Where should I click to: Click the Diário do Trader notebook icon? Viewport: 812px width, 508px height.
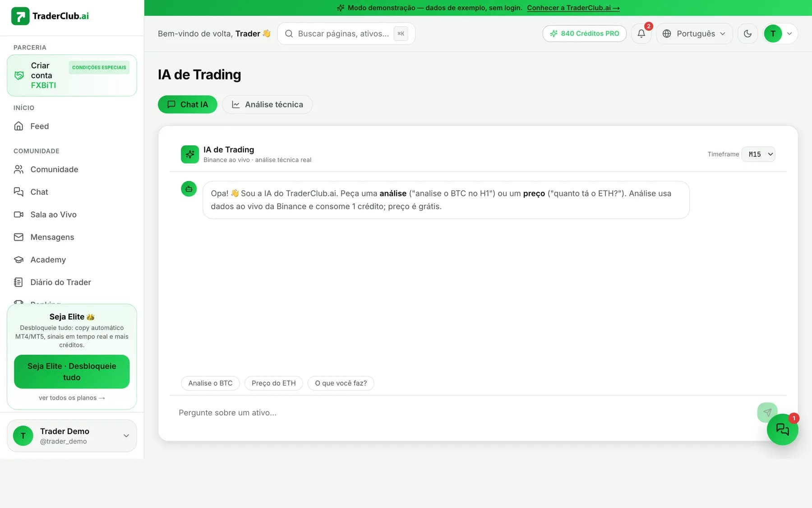[18, 282]
